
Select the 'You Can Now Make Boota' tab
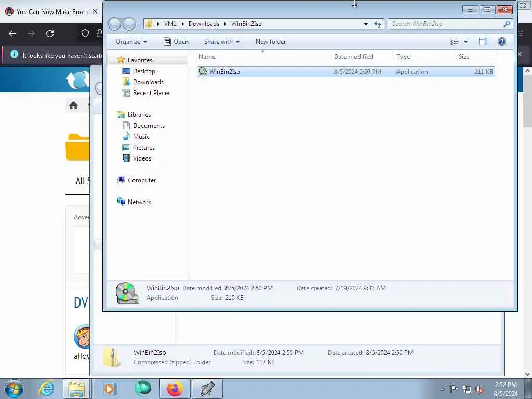click(51, 11)
